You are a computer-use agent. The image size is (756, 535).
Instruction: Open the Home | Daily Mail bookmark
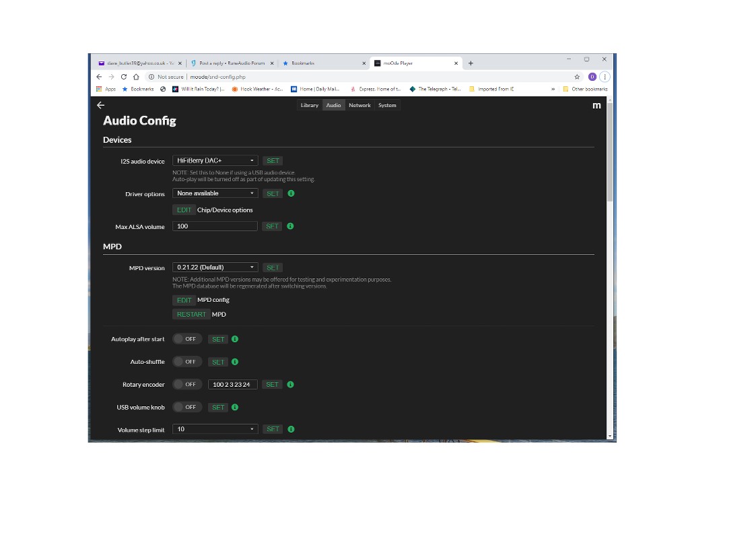coord(315,89)
